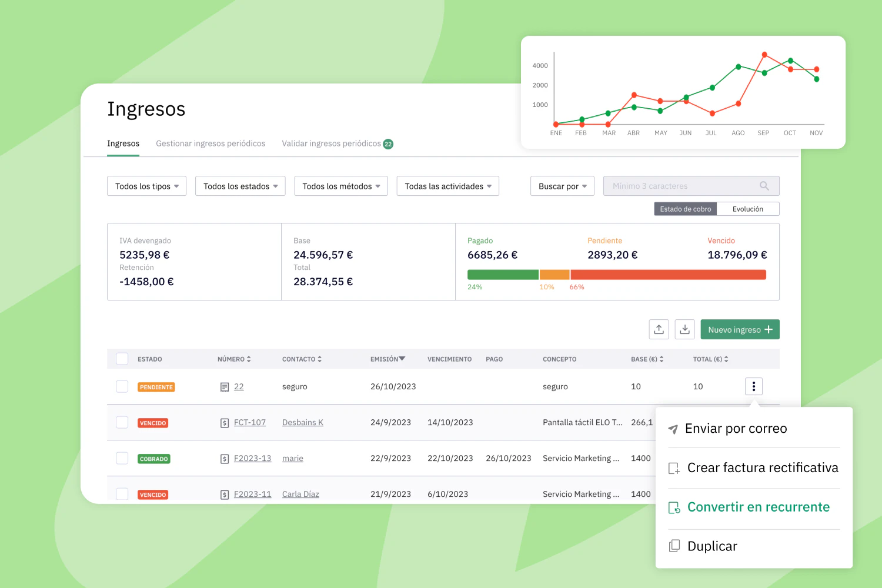The image size is (882, 588).
Task: Click the export/upload icon above the table
Action: coord(659,329)
